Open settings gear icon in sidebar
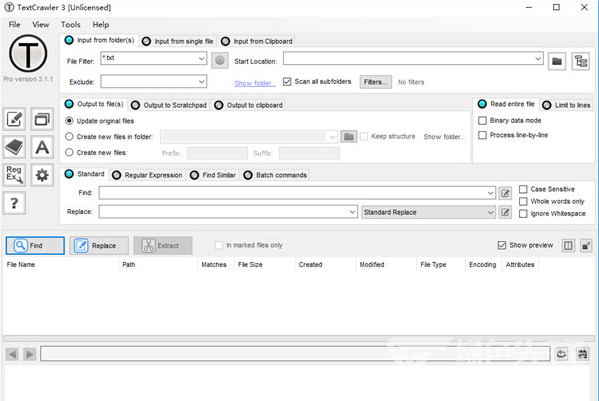This screenshot has width=599, height=401. [x=42, y=175]
